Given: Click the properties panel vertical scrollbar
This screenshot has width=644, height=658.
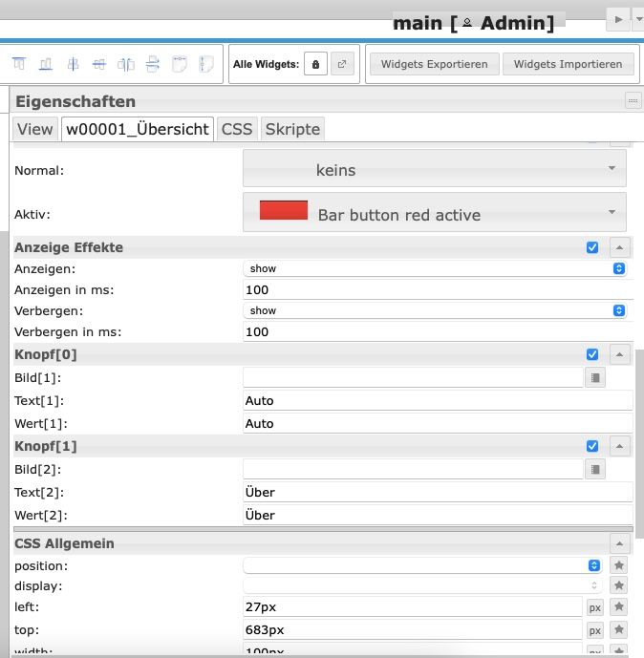Looking at the screenshot, I should pos(639,444).
